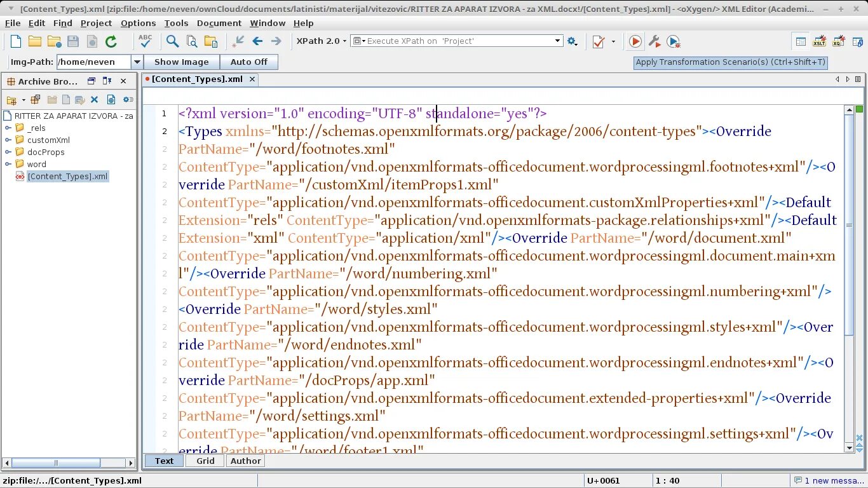Viewport: 868px width, 488px height.
Task: Open Img-Path combo box dropdown arrow
Action: 137,62
